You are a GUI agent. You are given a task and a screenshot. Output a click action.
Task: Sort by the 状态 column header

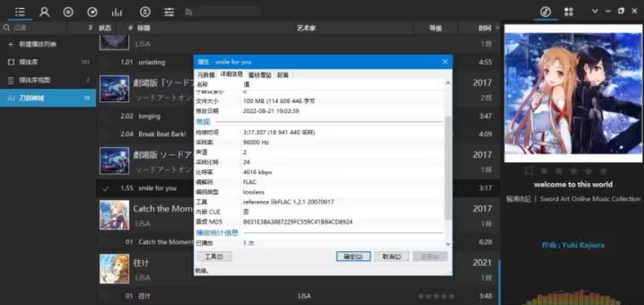click(x=105, y=28)
